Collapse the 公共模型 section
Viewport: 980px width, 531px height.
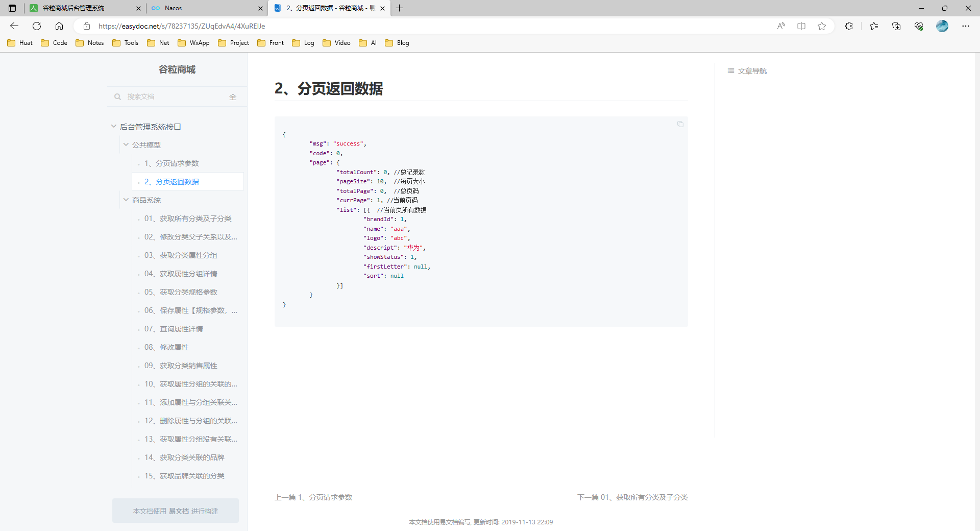126,145
